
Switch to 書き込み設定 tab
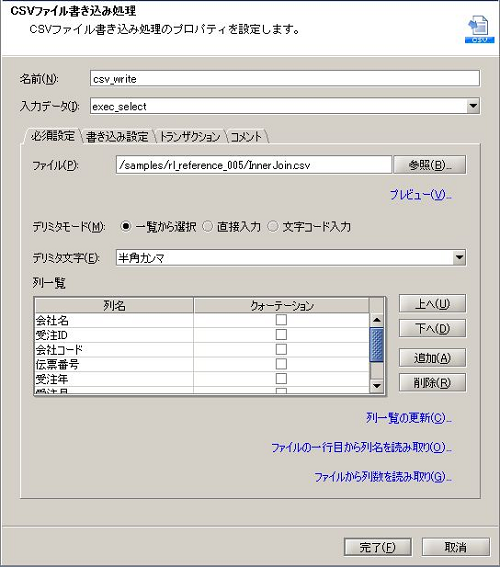coord(117,137)
